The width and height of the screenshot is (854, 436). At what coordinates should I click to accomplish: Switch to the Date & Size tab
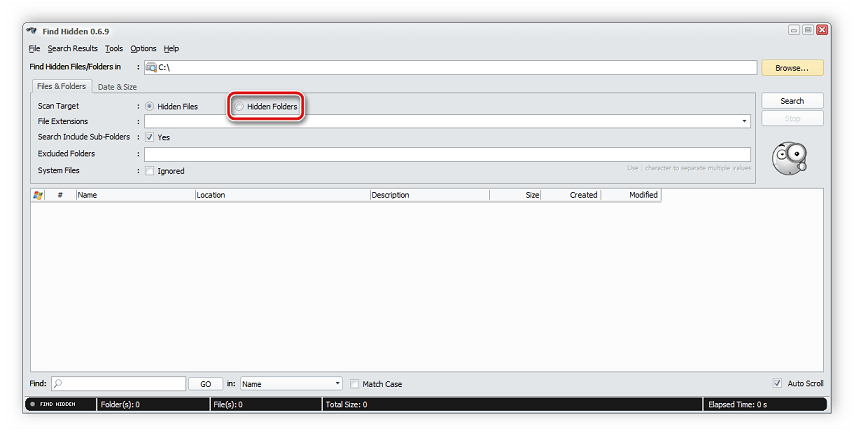[117, 87]
